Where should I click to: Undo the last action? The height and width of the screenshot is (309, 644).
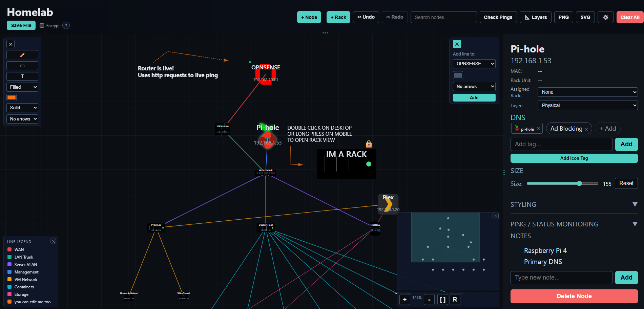click(366, 17)
